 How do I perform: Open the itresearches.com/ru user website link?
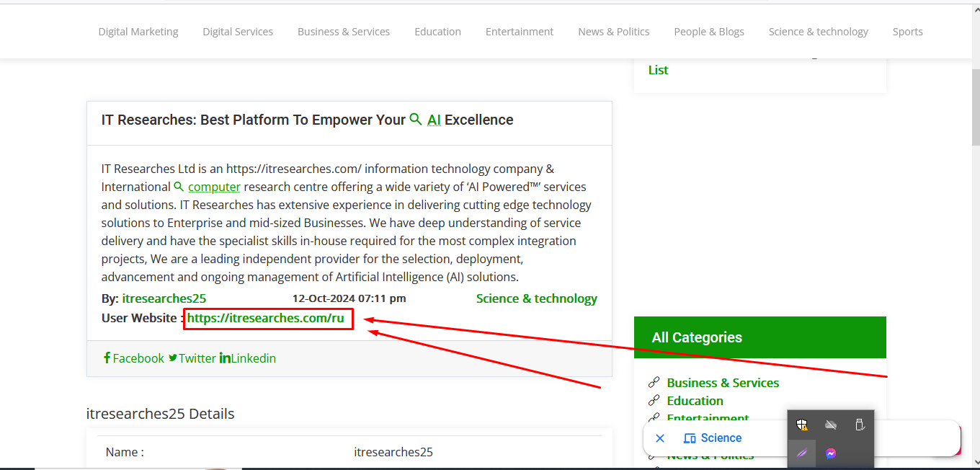pyautogui.click(x=266, y=318)
